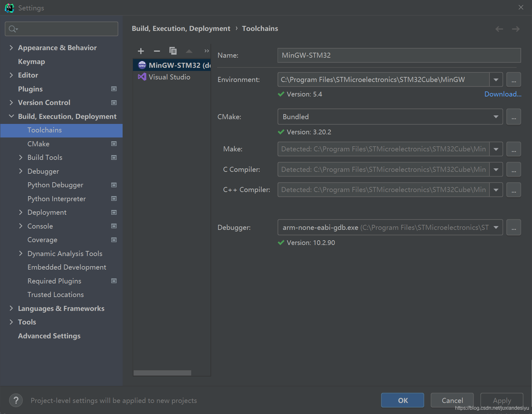Image resolution: width=532 pixels, height=414 pixels.
Task: Open Advanced Settings page
Action: click(x=49, y=336)
